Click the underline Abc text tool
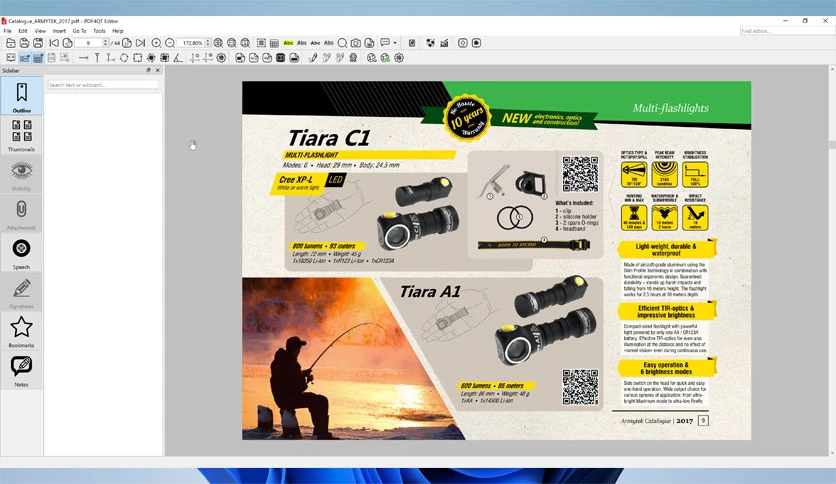 302,43
